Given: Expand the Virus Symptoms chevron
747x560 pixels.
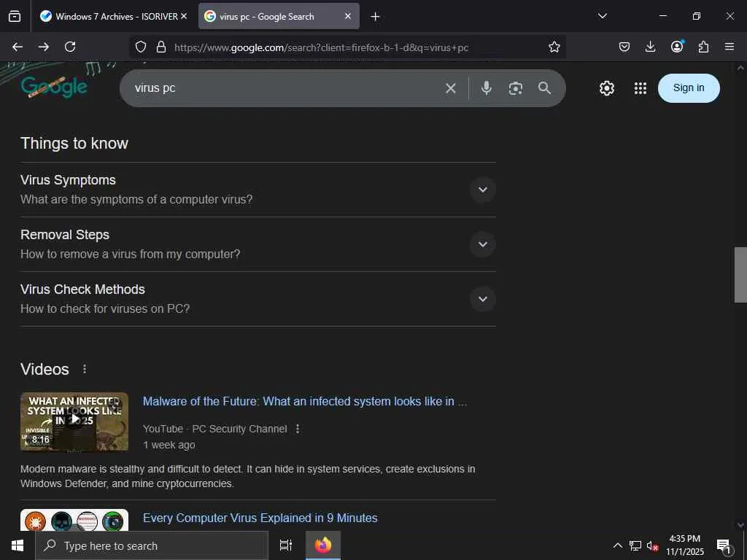Looking at the screenshot, I should [x=483, y=190].
